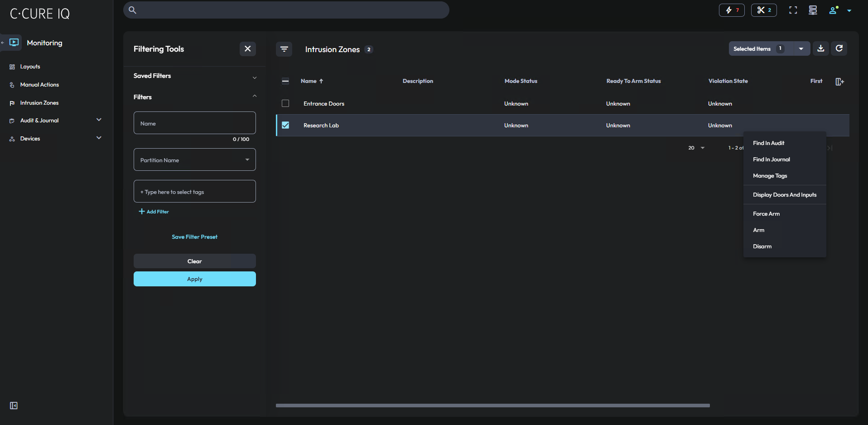The height and width of the screenshot is (425, 868).
Task: Open the user account icon
Action: pyautogui.click(x=834, y=10)
